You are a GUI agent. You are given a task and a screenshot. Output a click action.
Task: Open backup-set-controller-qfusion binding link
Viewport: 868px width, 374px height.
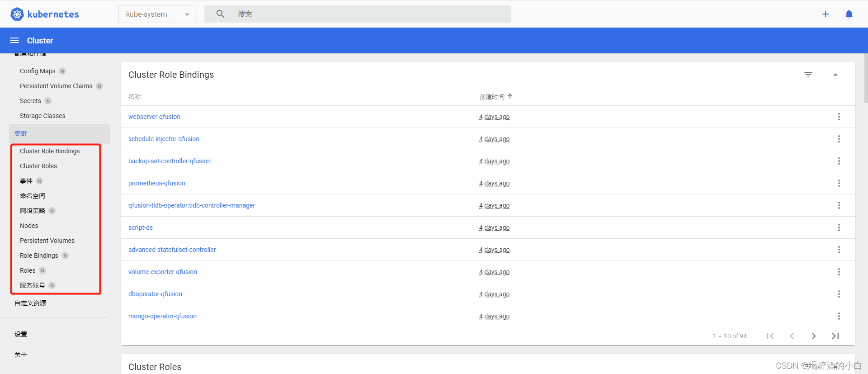pos(170,161)
